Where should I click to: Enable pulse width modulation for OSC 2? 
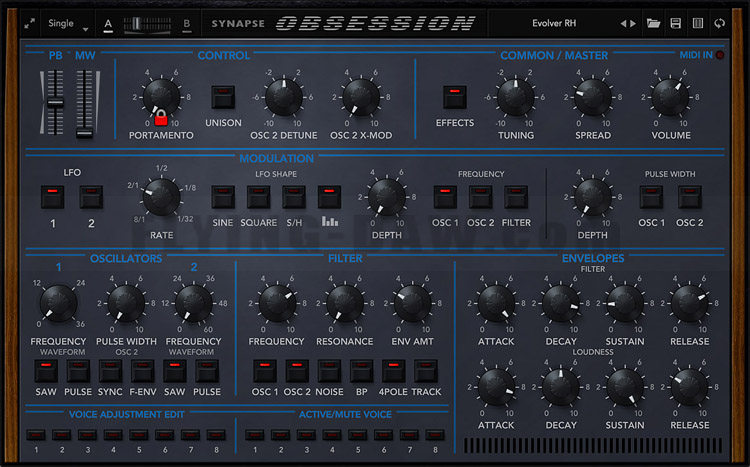(x=690, y=197)
